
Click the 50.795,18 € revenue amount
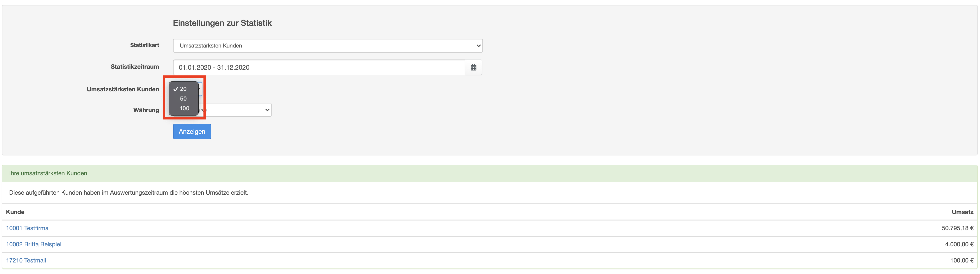957,228
